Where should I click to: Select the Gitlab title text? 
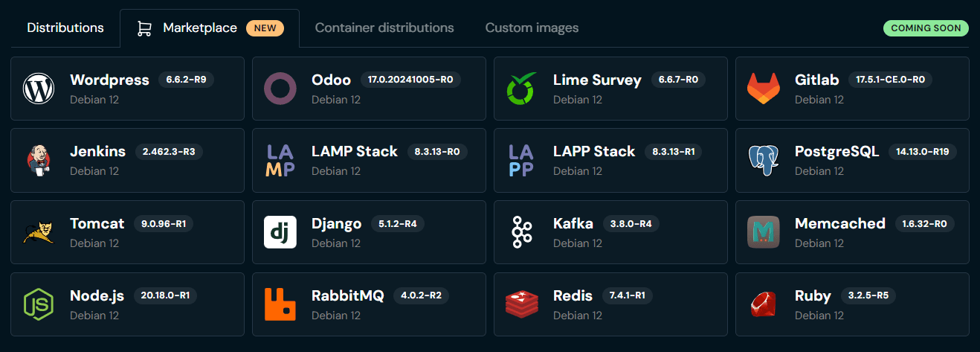pyautogui.click(x=816, y=80)
